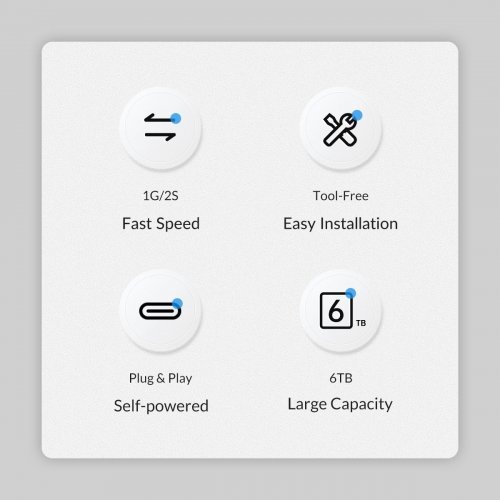Select the Self-powered heading
This screenshot has width=500, height=500.
tap(161, 406)
